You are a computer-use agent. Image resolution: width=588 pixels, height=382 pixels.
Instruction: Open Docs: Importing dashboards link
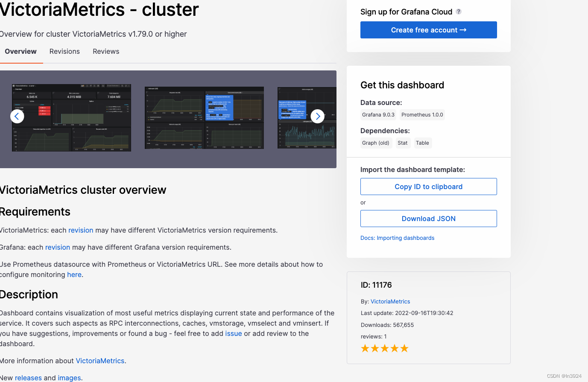(397, 238)
